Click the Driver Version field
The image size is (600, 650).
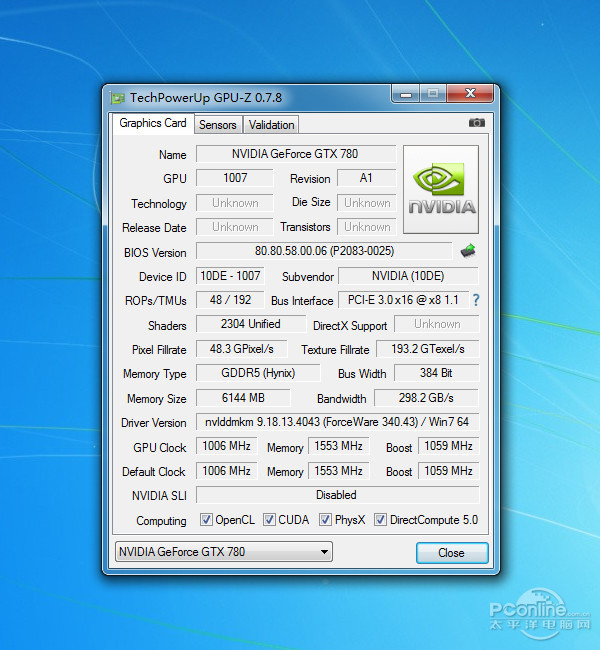coord(336,422)
